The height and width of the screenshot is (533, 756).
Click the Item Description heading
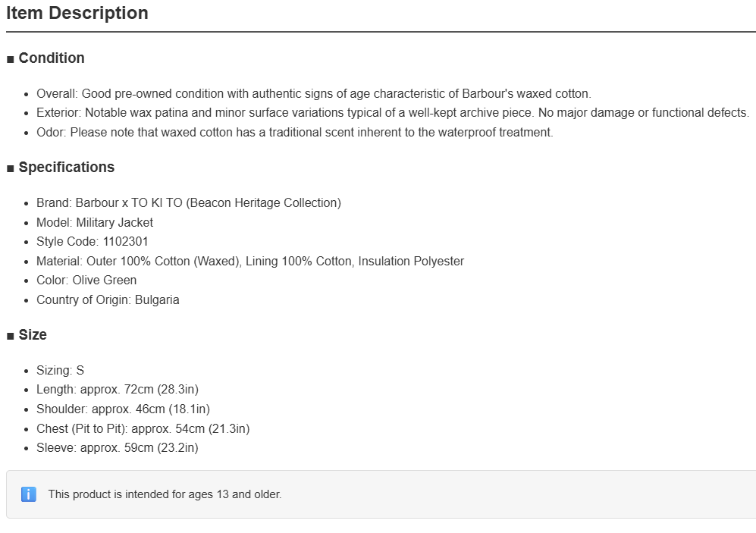[77, 13]
